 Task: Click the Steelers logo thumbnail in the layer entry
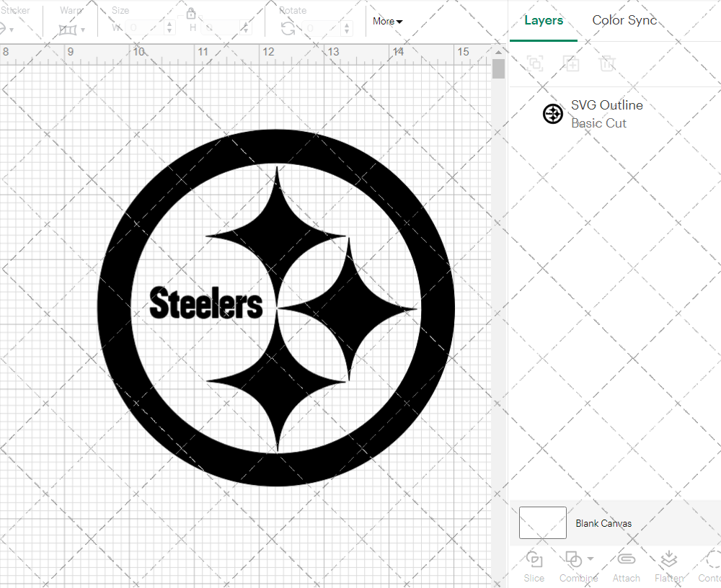(x=552, y=114)
